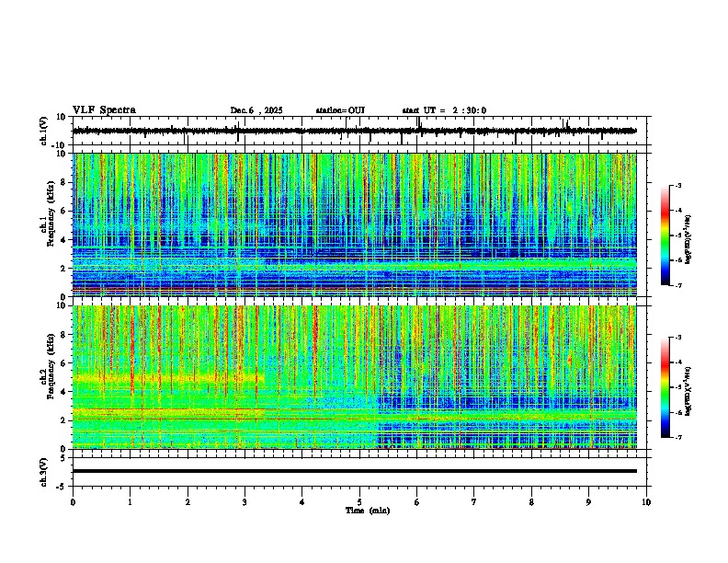728x563 pixels.
Task: Click the yellow 5 kHz band in ch.2 spectrogram
Action: [x=168, y=378]
